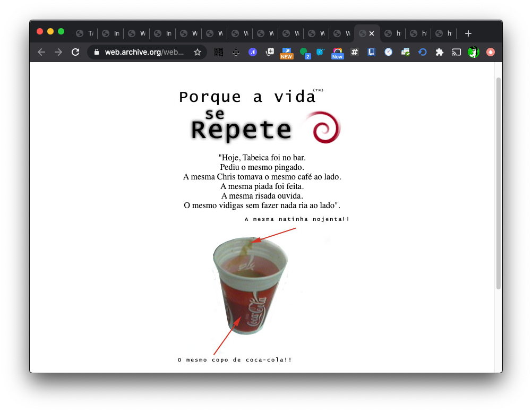Screen dimensions: 532x412
Task: Open a new tab with the plus button
Action: [468, 33]
